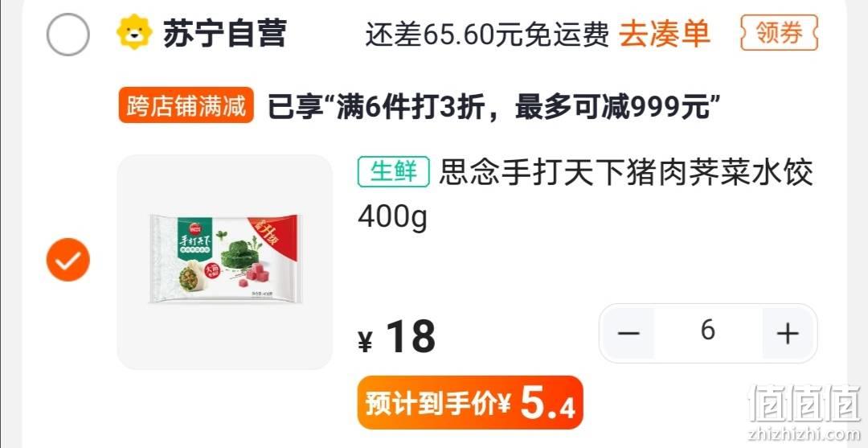Tap the 400g product weight text
The width and height of the screenshot is (868, 448).
[x=392, y=216]
